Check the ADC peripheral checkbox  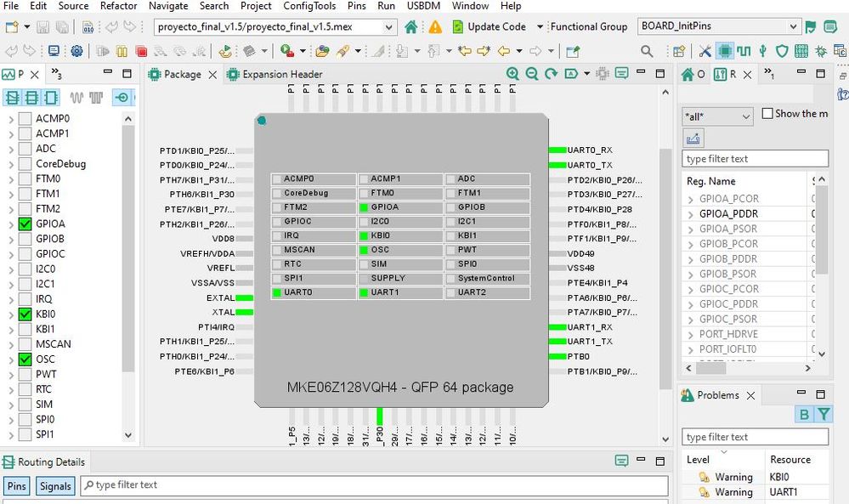tap(25, 149)
